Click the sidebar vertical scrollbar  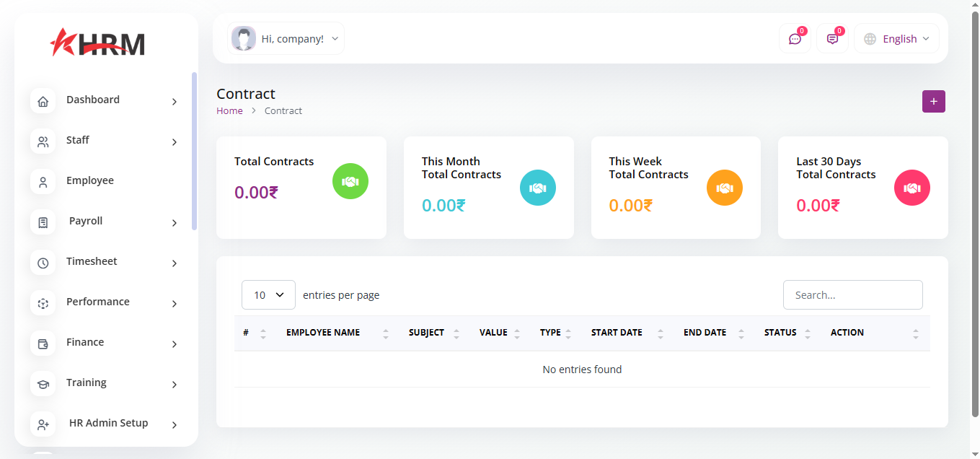[194, 152]
